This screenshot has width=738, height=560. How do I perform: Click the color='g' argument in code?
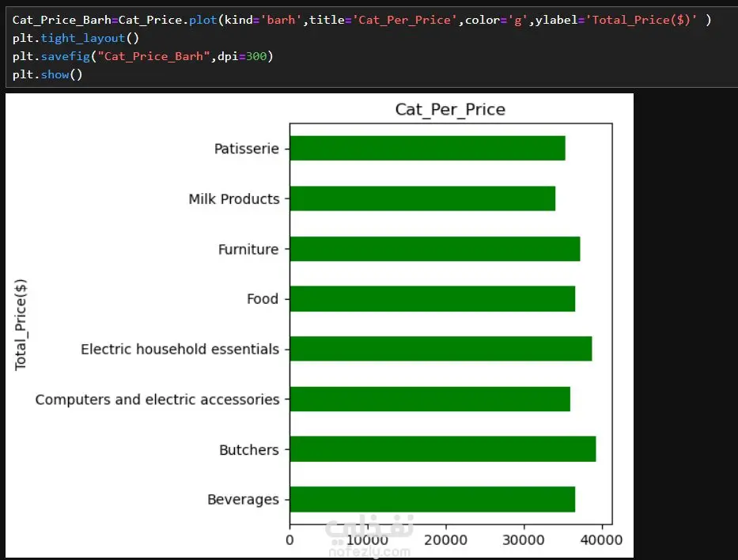pyautogui.click(x=496, y=21)
